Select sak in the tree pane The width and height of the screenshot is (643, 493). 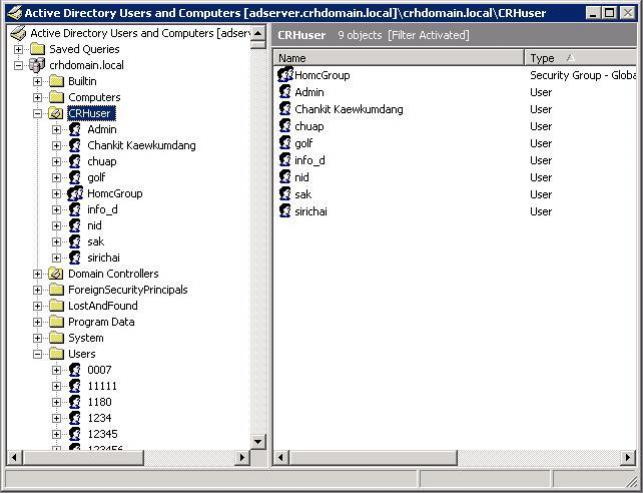click(96, 242)
